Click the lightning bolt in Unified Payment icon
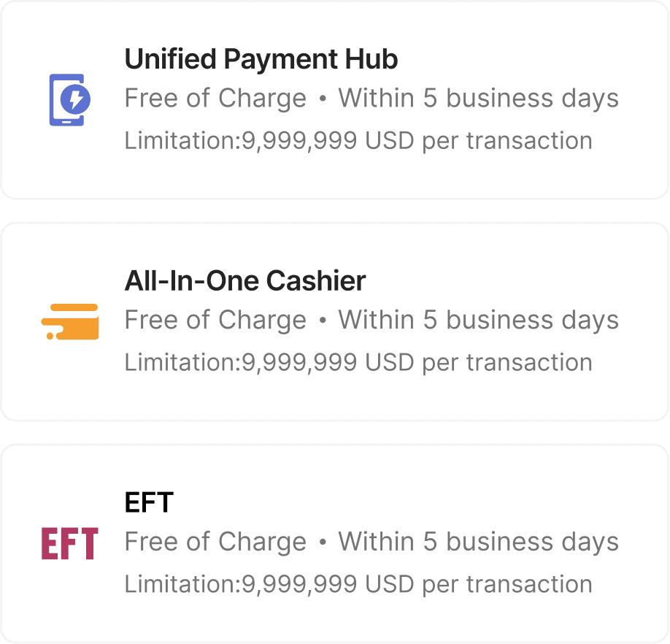This screenshot has width=670, height=644. point(76,99)
